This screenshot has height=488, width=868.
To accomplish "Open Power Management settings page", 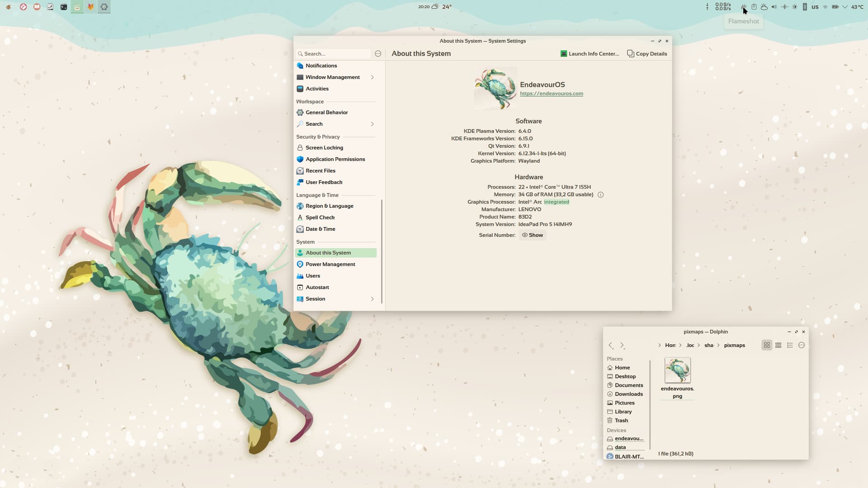I will tap(330, 264).
